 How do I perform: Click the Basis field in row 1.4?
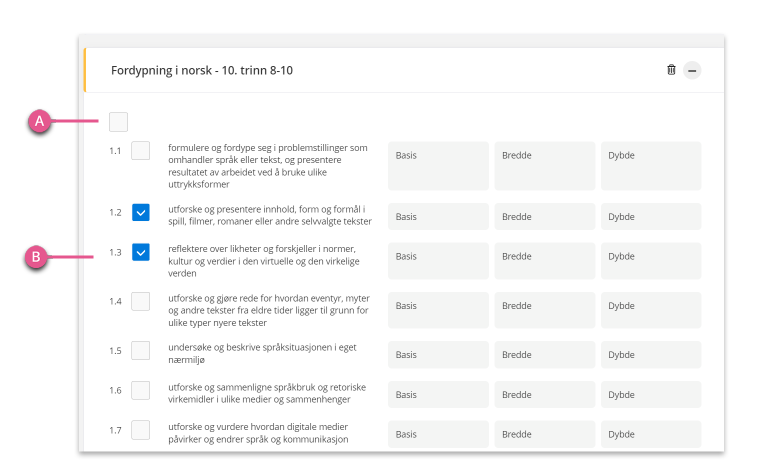coord(438,310)
